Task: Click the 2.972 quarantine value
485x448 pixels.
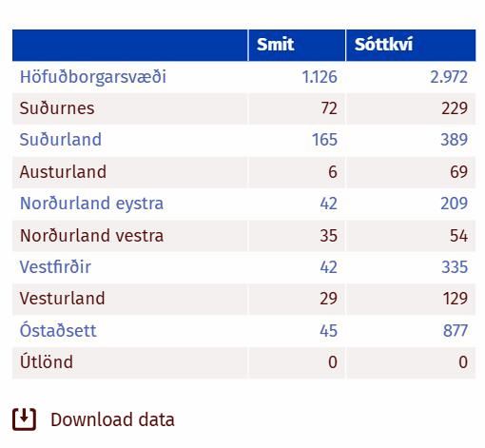Action: pyautogui.click(x=449, y=77)
